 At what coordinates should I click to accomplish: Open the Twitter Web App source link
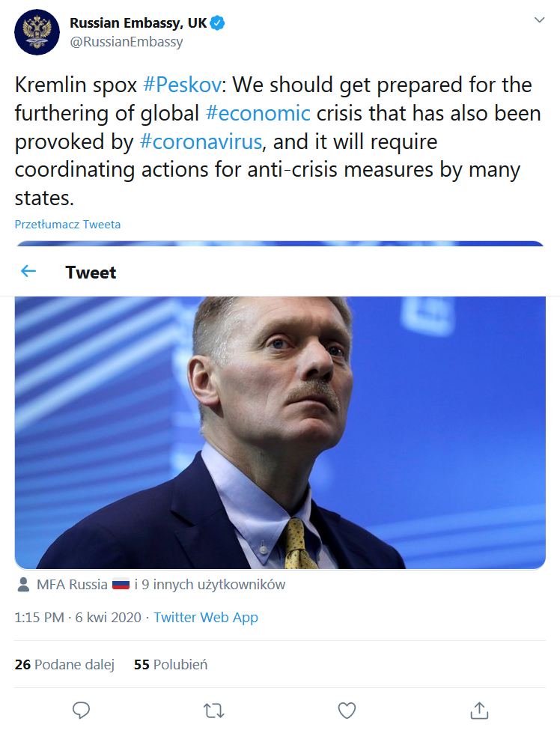tap(206, 618)
